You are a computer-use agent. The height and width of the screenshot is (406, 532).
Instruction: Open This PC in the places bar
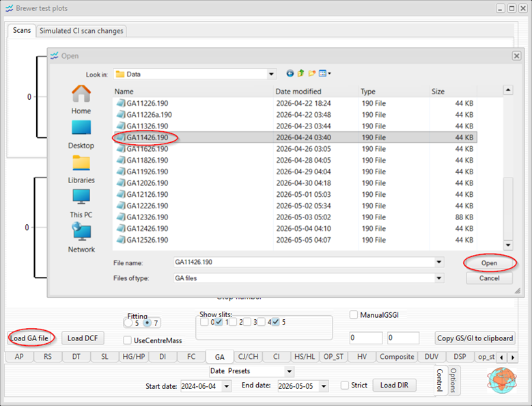pos(81,204)
